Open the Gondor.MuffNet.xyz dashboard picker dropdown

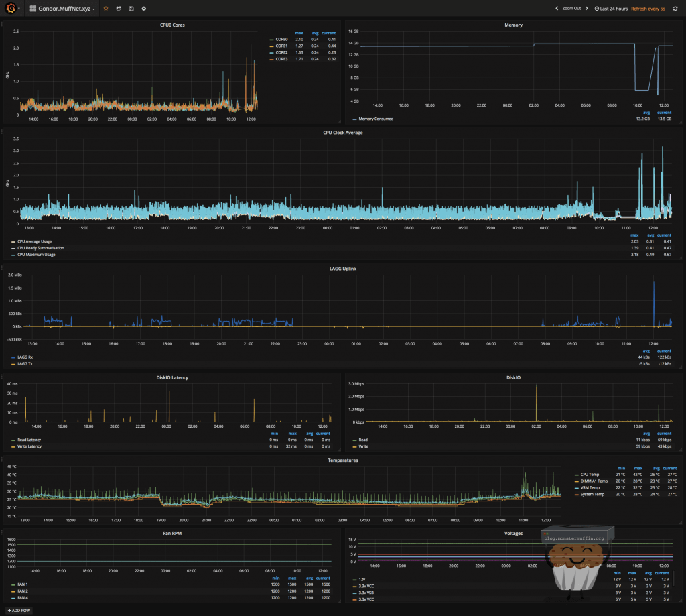coord(62,9)
